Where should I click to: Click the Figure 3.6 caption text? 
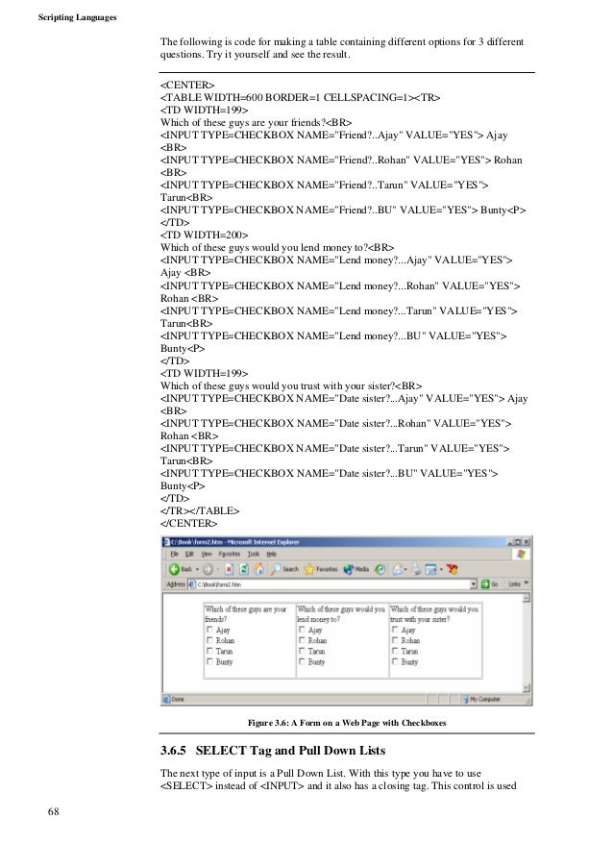click(x=347, y=723)
